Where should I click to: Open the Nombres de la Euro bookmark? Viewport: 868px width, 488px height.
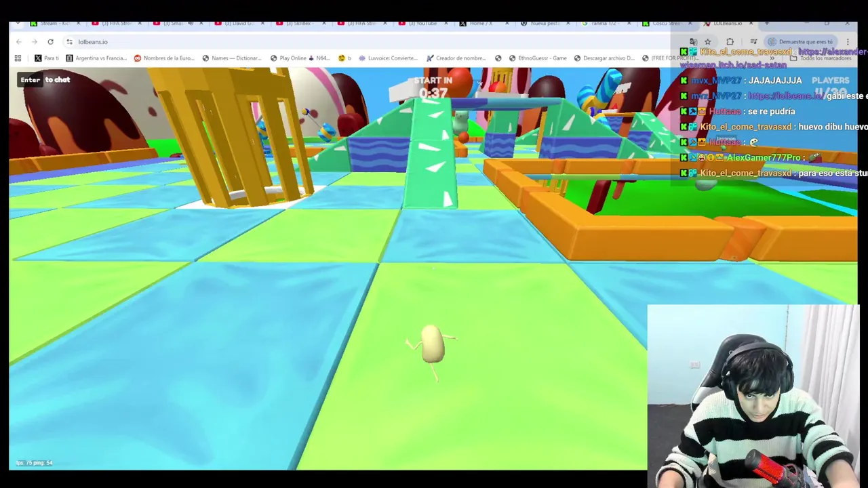point(165,58)
